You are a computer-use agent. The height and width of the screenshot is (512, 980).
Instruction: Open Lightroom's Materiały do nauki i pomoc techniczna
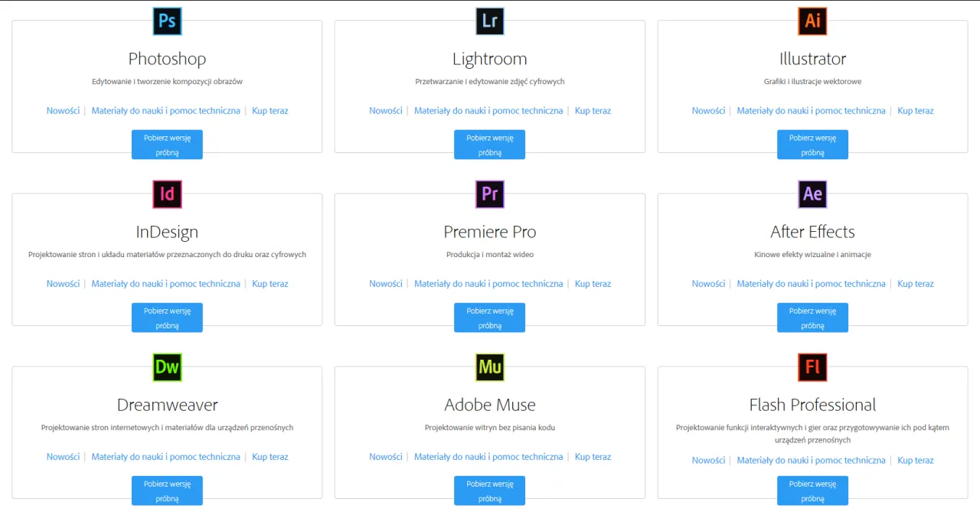point(488,111)
